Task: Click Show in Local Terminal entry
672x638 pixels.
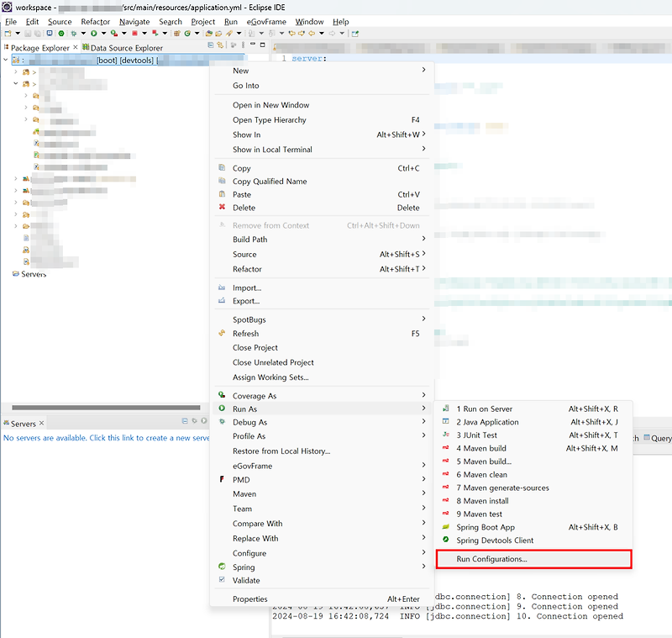Action: (x=322, y=150)
